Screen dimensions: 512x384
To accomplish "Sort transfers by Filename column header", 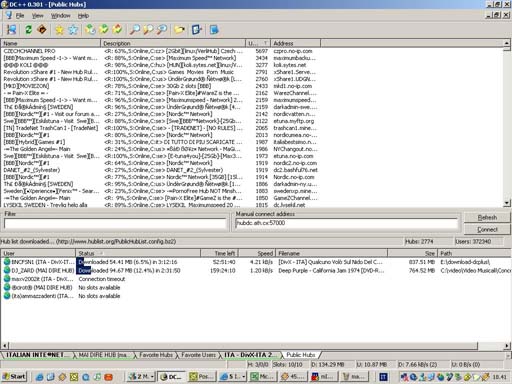I will [331, 253].
